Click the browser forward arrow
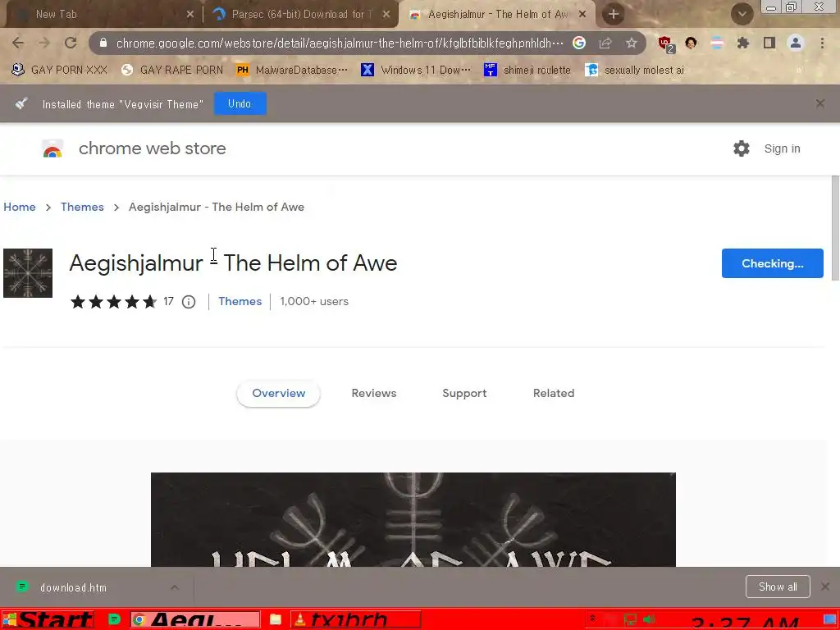 44,43
